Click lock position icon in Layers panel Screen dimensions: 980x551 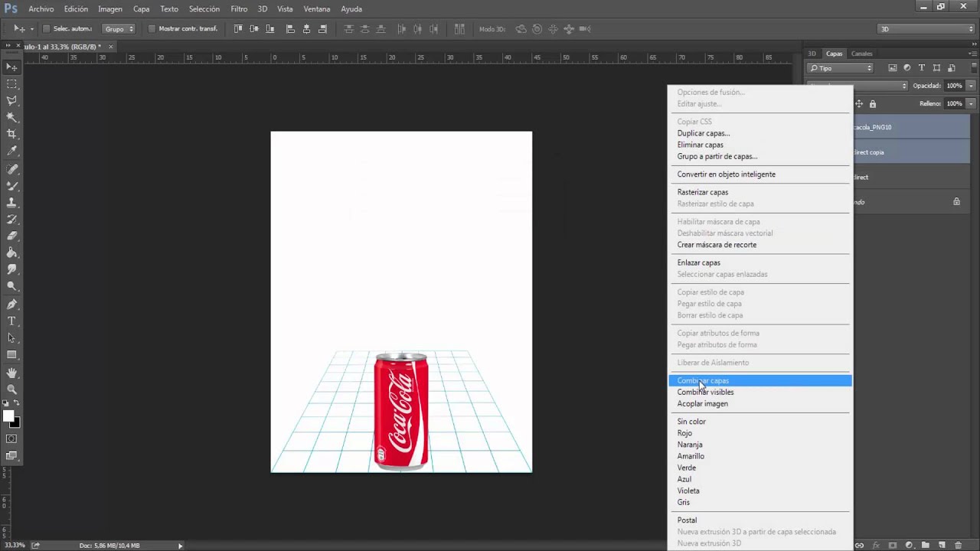[x=859, y=103]
